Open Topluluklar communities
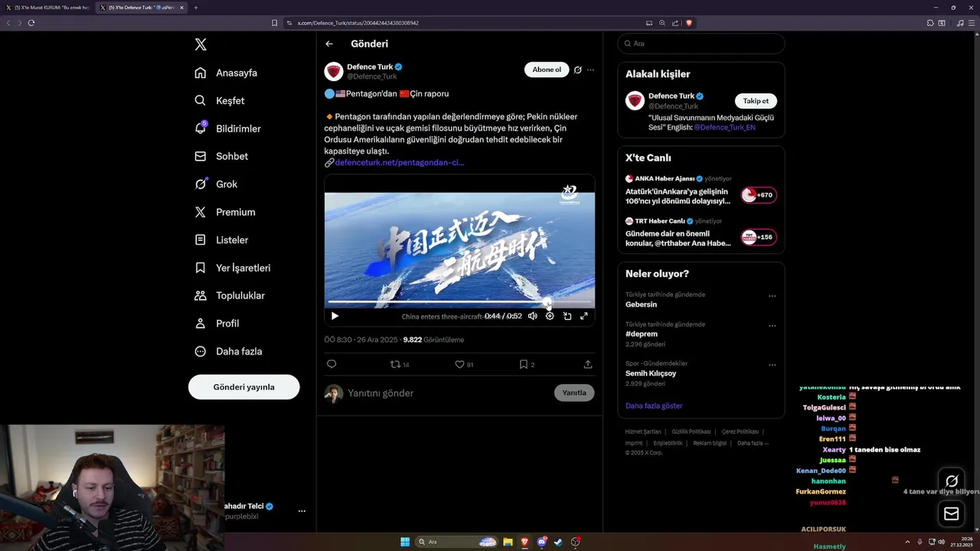 coord(230,295)
